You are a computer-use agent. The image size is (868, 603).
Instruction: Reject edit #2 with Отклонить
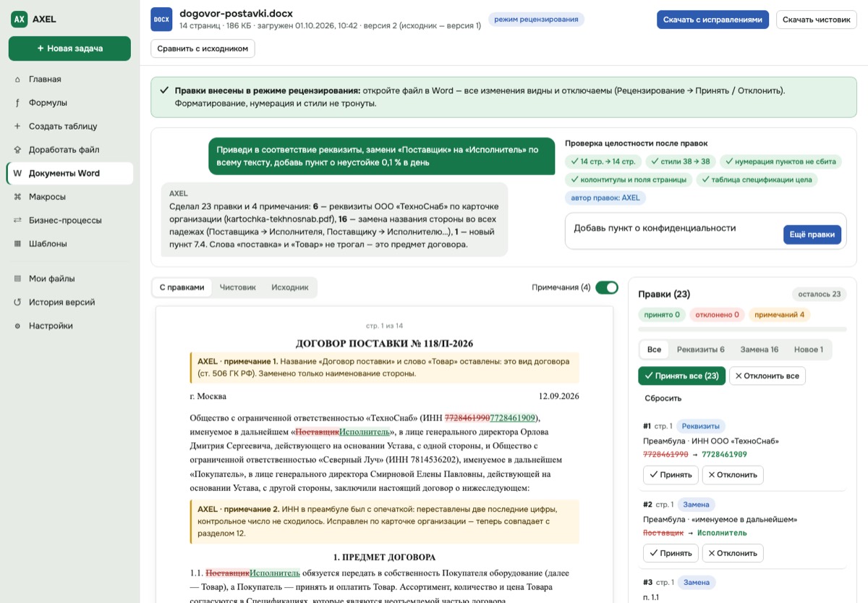pyautogui.click(x=733, y=553)
